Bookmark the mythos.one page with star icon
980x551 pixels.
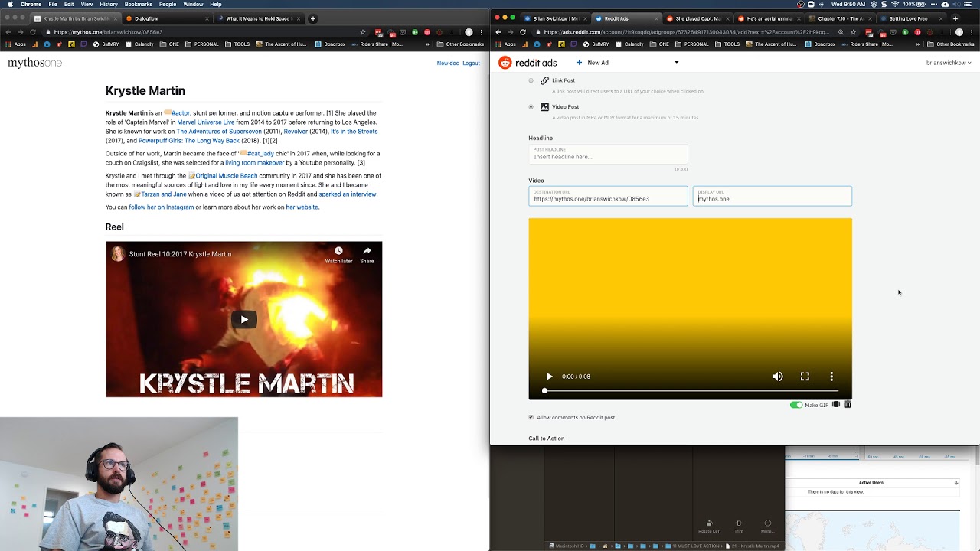click(363, 32)
